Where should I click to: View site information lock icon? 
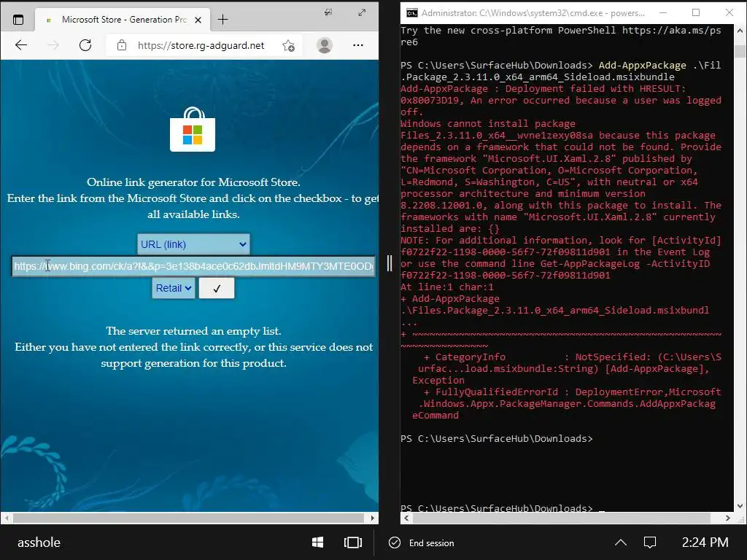(122, 45)
